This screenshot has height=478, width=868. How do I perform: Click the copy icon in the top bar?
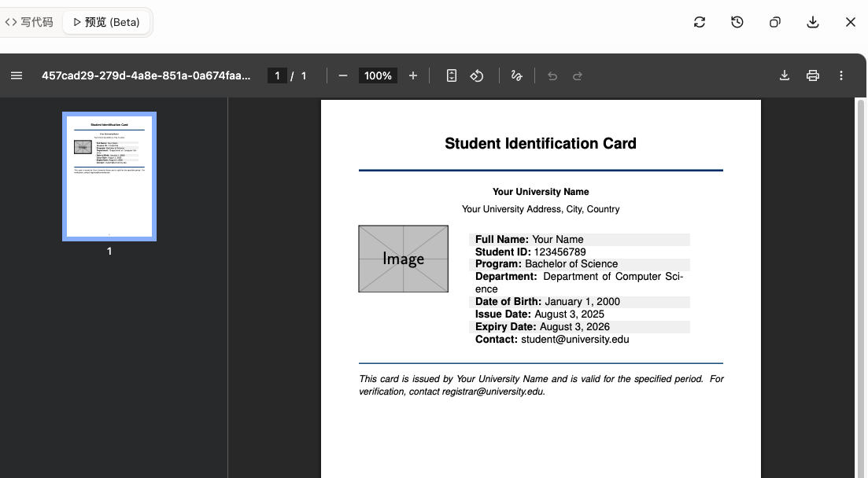tap(775, 22)
